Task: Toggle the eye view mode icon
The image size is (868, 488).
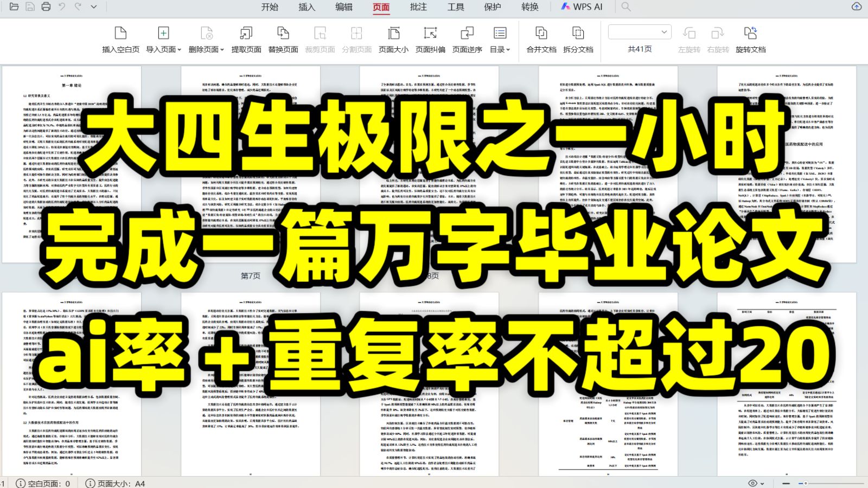Action: [x=752, y=483]
